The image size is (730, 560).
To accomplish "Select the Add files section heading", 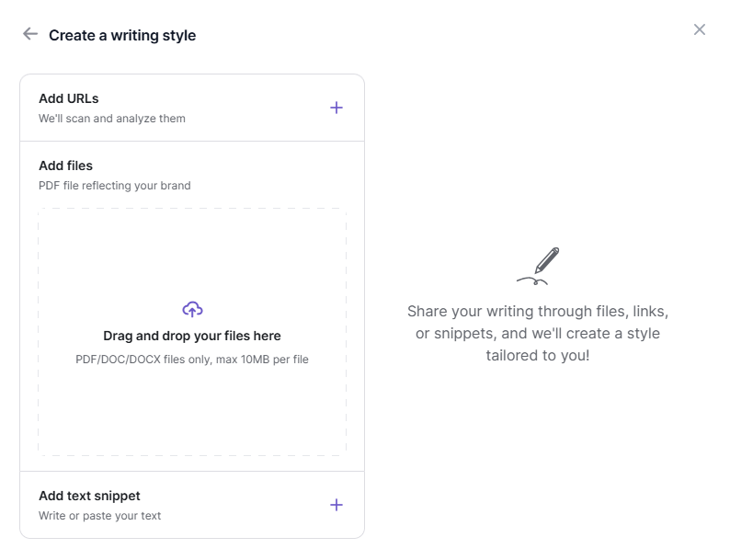I will click(x=65, y=166).
